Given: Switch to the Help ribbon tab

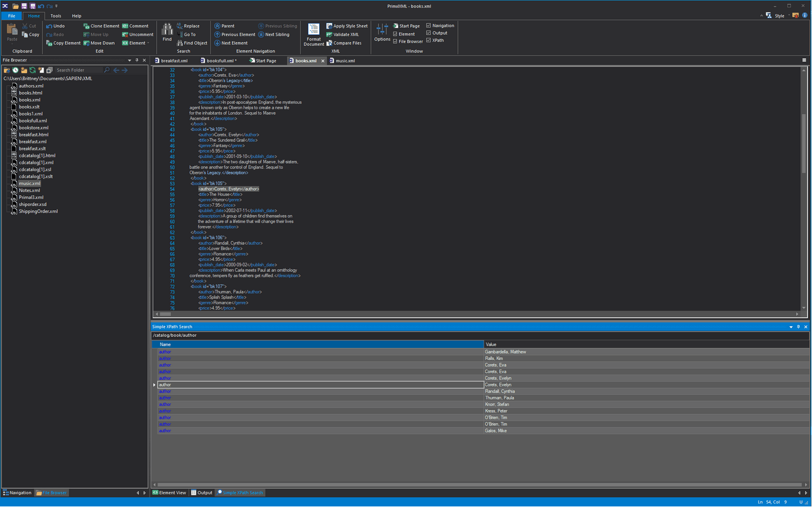Looking at the screenshot, I should point(77,16).
